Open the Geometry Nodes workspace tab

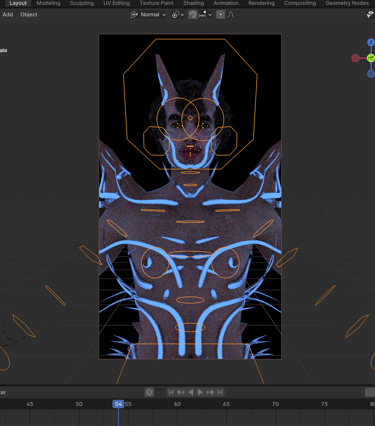pyautogui.click(x=347, y=3)
